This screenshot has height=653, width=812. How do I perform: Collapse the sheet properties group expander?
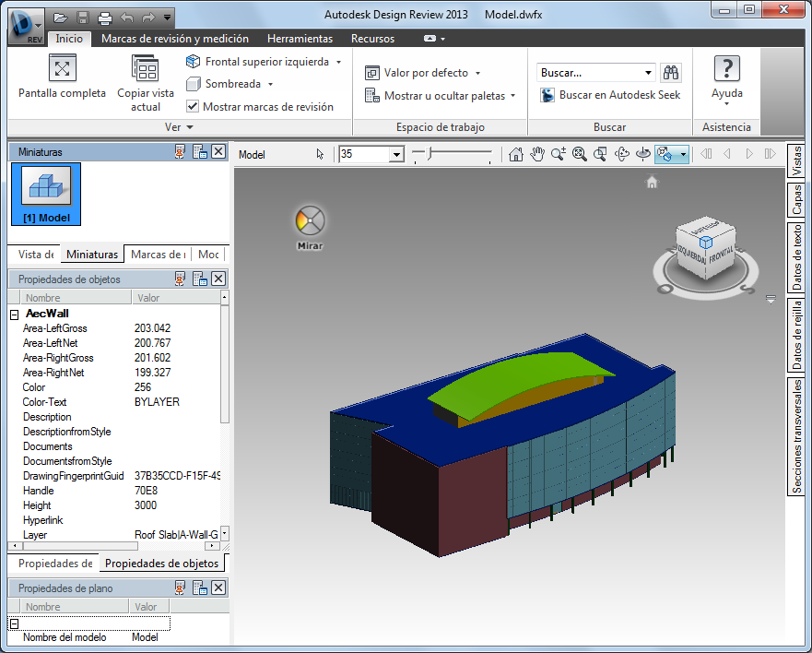pos(15,624)
